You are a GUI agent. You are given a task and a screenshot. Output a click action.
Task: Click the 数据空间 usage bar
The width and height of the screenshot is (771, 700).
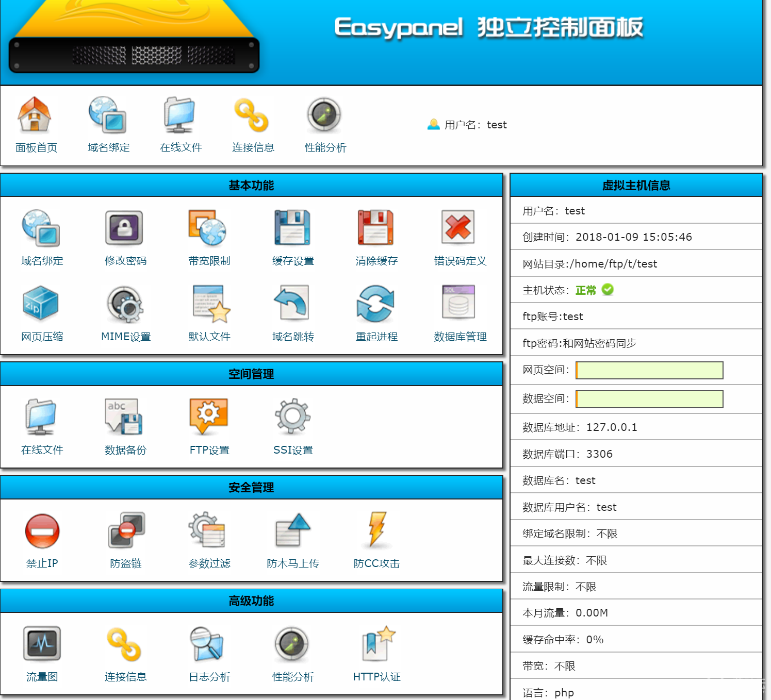pyautogui.click(x=649, y=399)
